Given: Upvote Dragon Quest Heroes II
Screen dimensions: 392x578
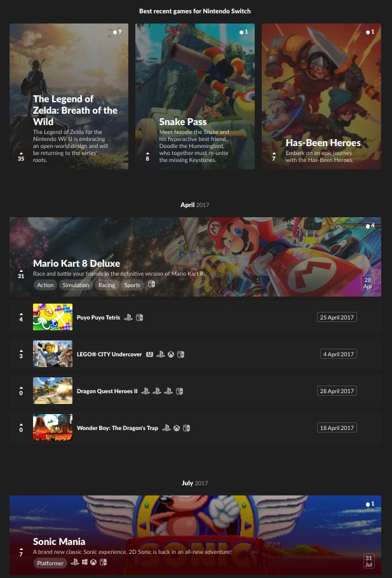Looking at the screenshot, I should point(21,391).
